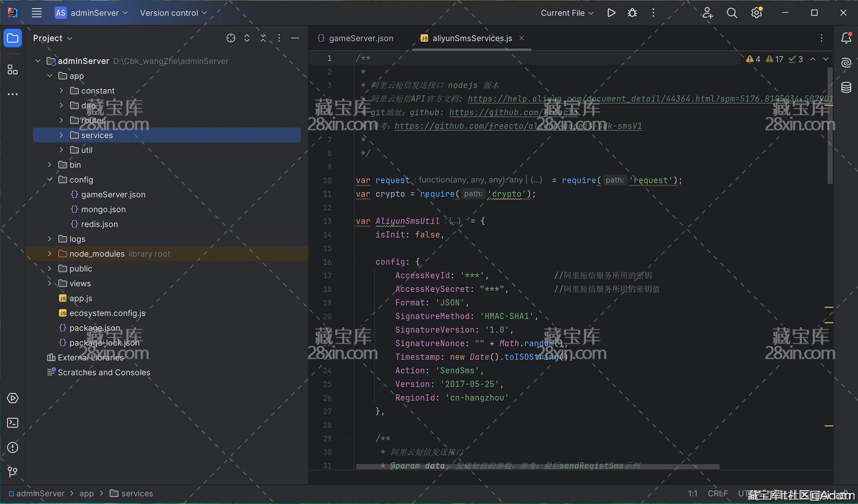Open the Search Everywhere magnifier

coord(732,13)
